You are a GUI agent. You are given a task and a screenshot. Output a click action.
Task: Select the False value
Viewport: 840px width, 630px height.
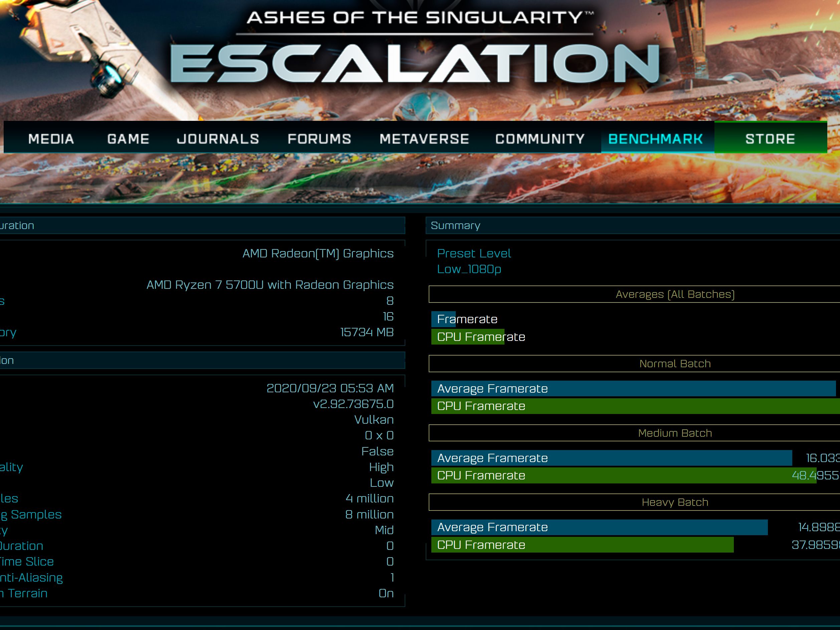(x=378, y=451)
